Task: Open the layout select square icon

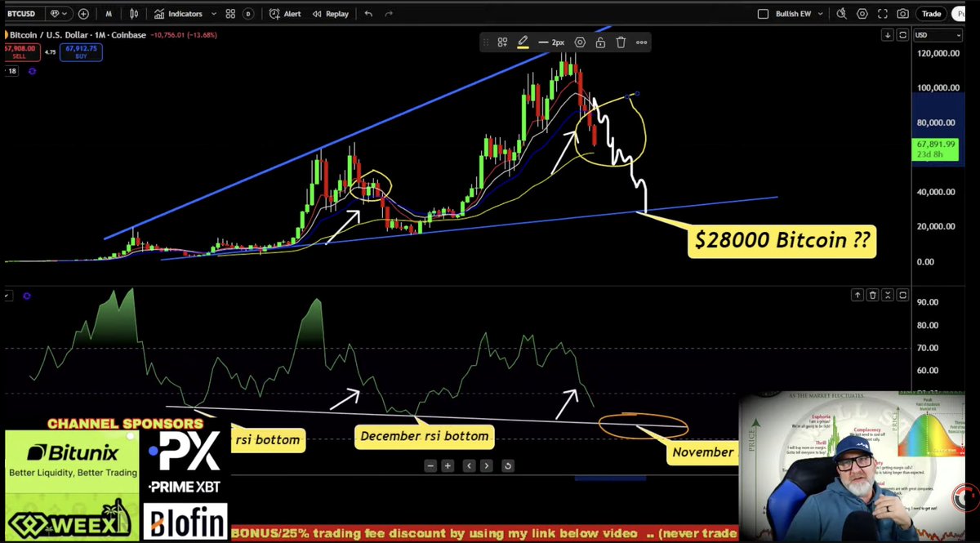Action: pos(763,14)
